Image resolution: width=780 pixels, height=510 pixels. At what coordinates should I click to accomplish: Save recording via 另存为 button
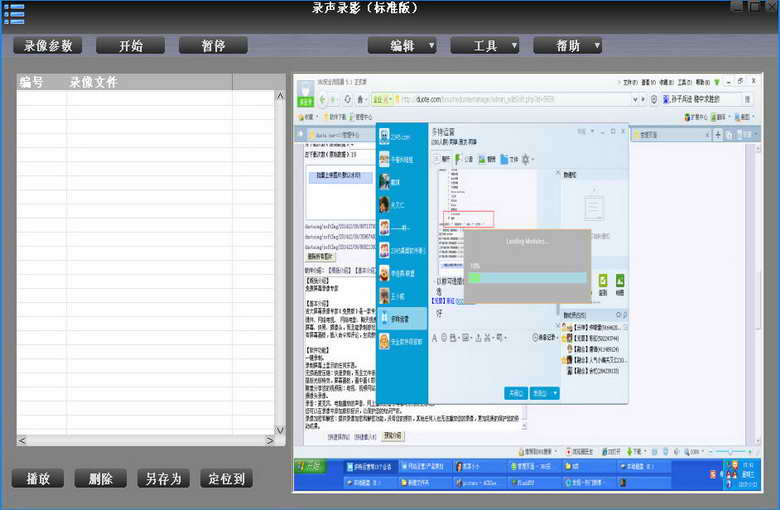(163, 479)
